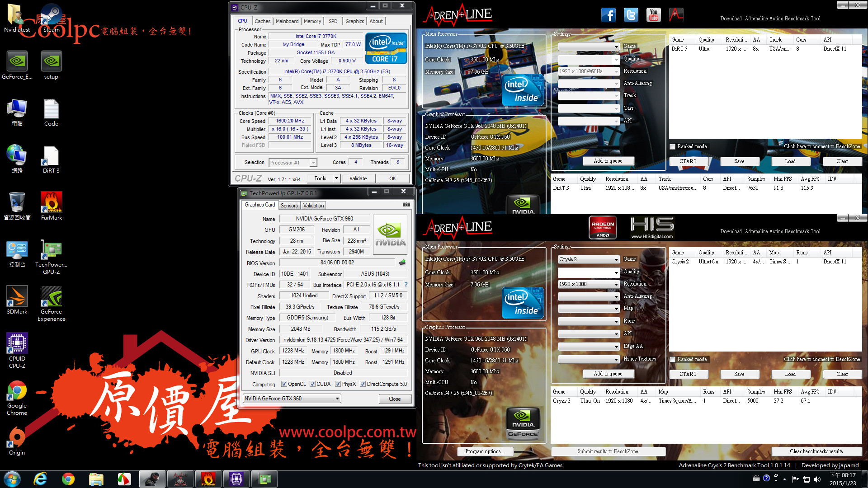Click the Adrenaline logo icon beside YouTube

click(x=676, y=15)
